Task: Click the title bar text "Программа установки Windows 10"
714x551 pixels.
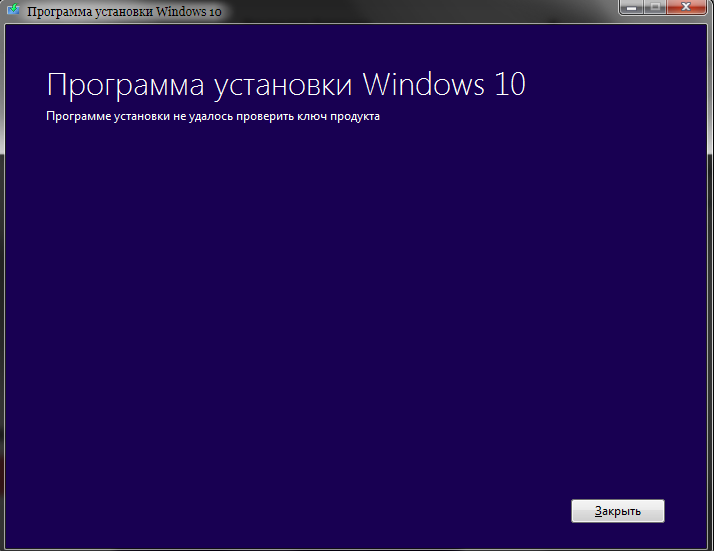Action: [x=124, y=11]
